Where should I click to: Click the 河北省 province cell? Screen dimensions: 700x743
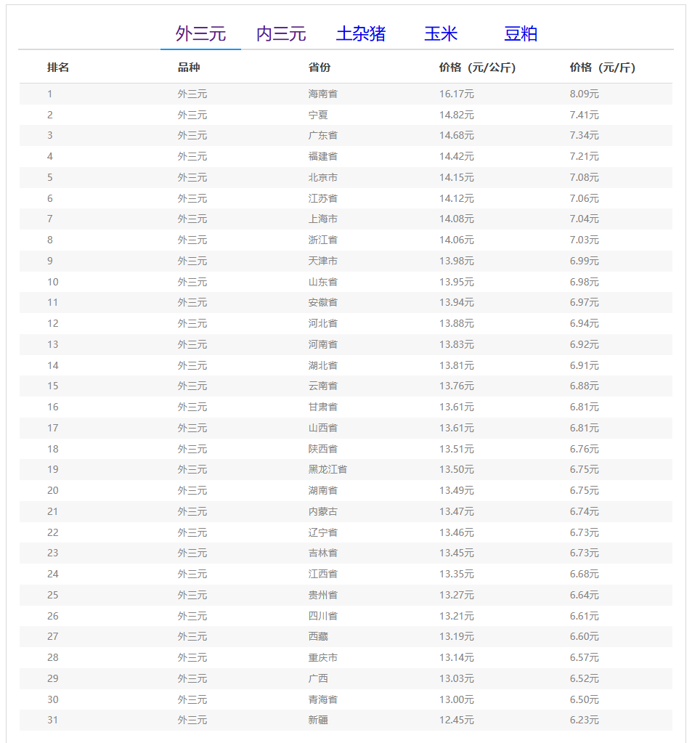[323, 323]
